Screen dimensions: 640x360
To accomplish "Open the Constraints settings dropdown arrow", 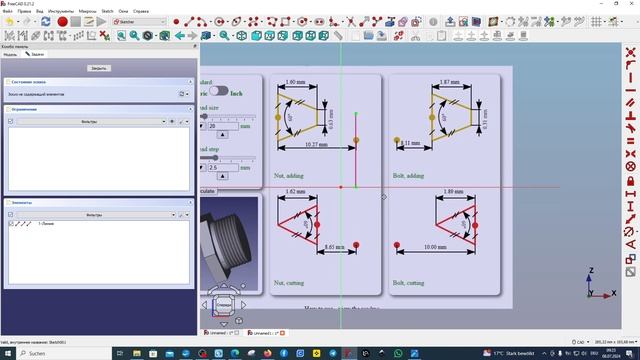I will point(187,122).
